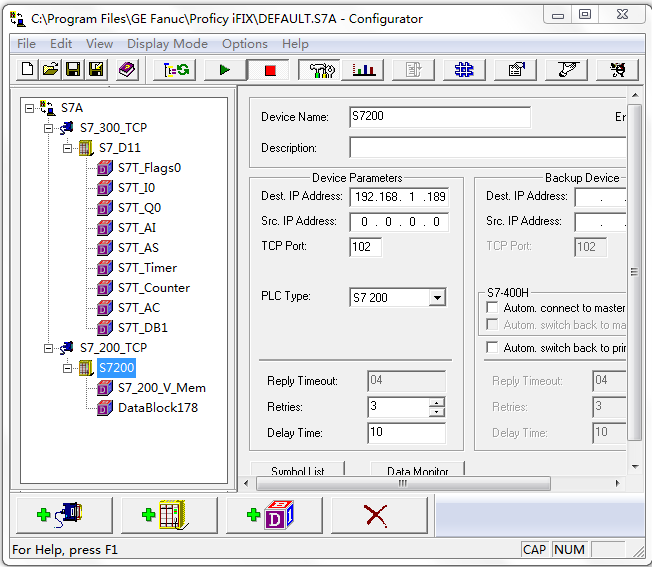This screenshot has width=652, height=567.
Task: Select S7T_AI datablock in tree
Action: coord(137,228)
